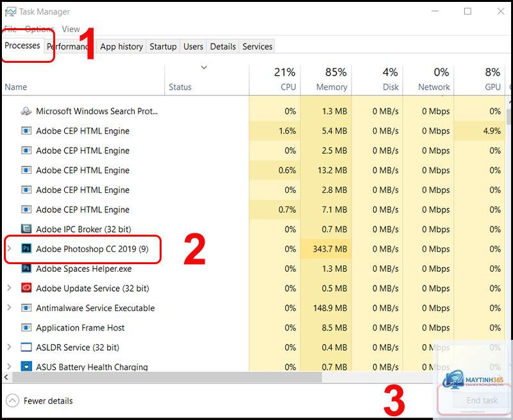
Task: Open the View menu
Action: 71,29
